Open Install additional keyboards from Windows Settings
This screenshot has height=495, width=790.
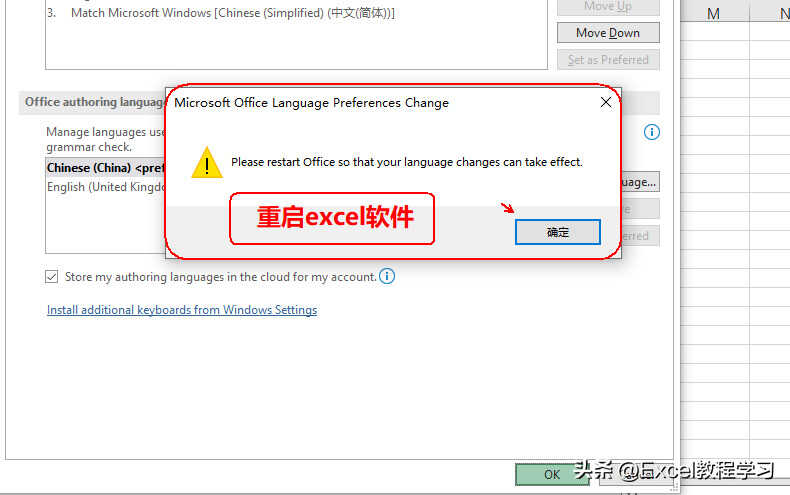point(182,310)
